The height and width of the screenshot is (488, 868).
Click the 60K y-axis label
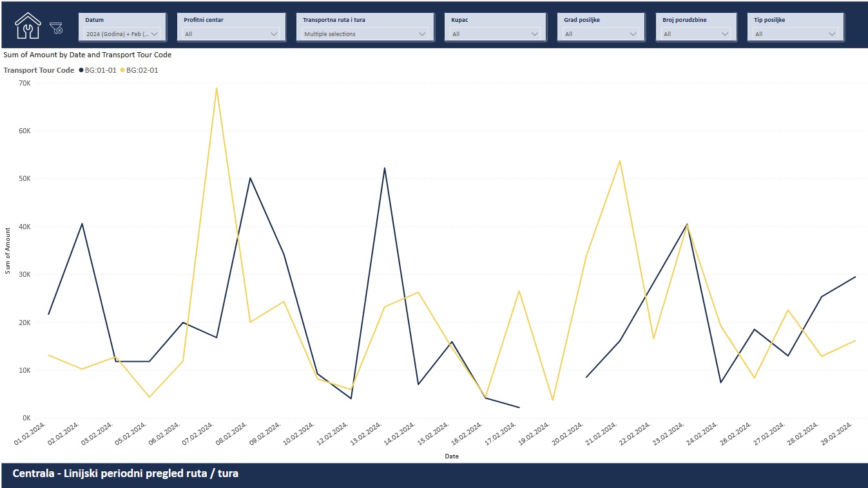click(25, 131)
